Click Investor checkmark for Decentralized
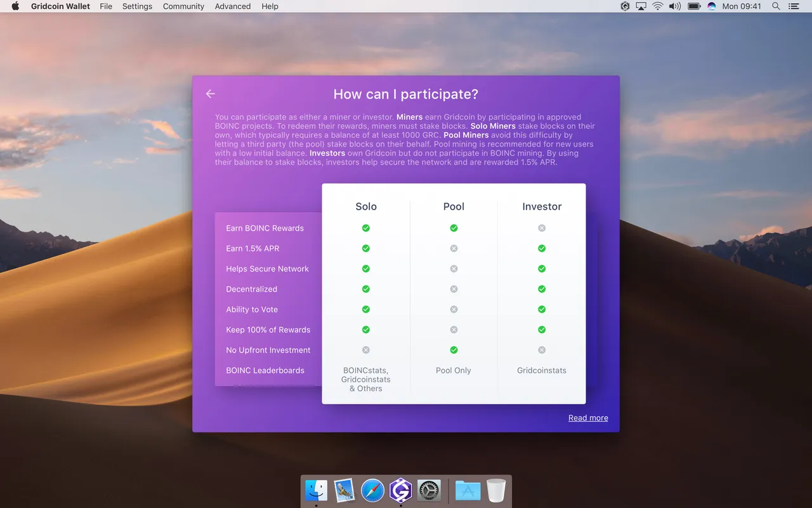 [x=542, y=289]
